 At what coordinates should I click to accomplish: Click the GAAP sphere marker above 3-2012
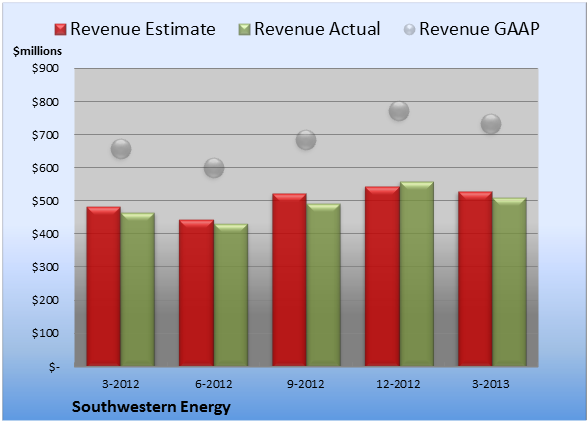point(121,149)
